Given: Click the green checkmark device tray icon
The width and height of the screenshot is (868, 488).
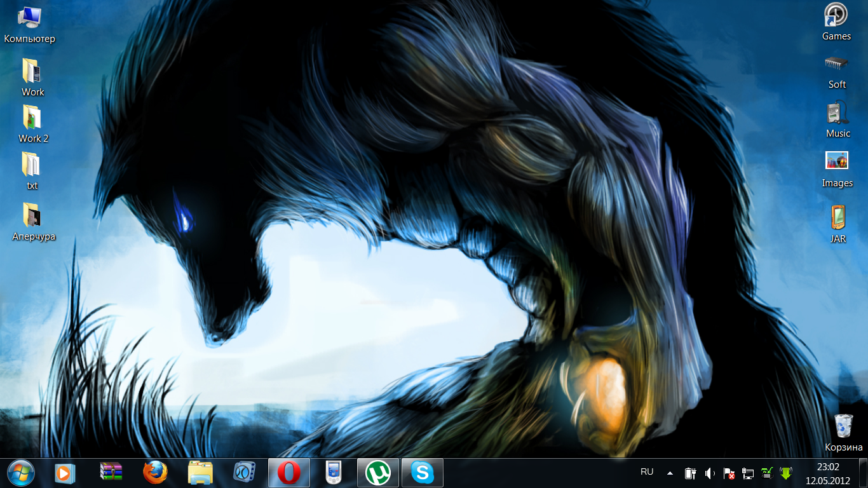Looking at the screenshot, I should (x=767, y=473).
